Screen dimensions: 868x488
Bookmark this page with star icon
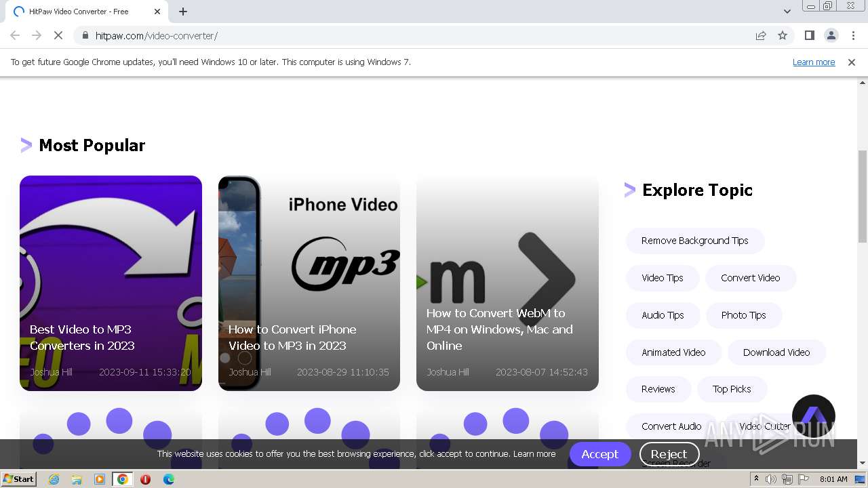[x=783, y=36]
